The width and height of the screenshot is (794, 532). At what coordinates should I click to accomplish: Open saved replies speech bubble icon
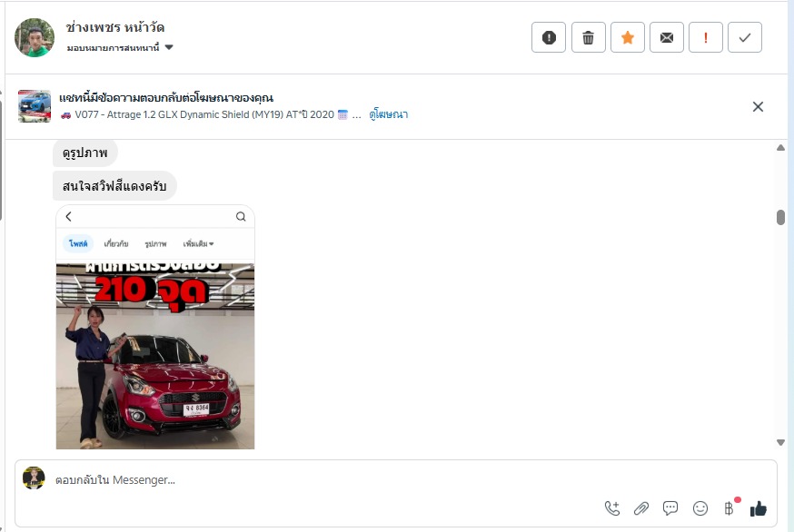(670, 508)
